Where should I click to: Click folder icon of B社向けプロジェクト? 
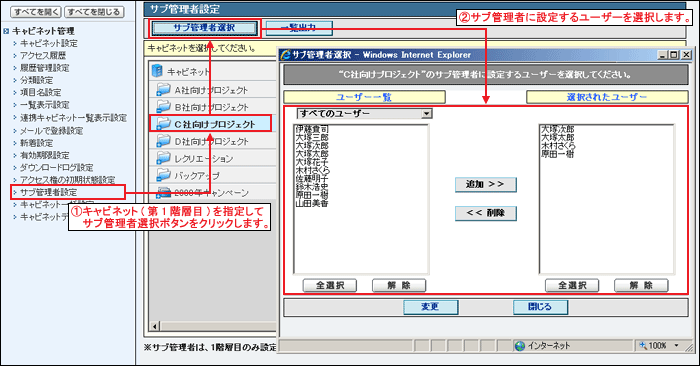coord(163,107)
